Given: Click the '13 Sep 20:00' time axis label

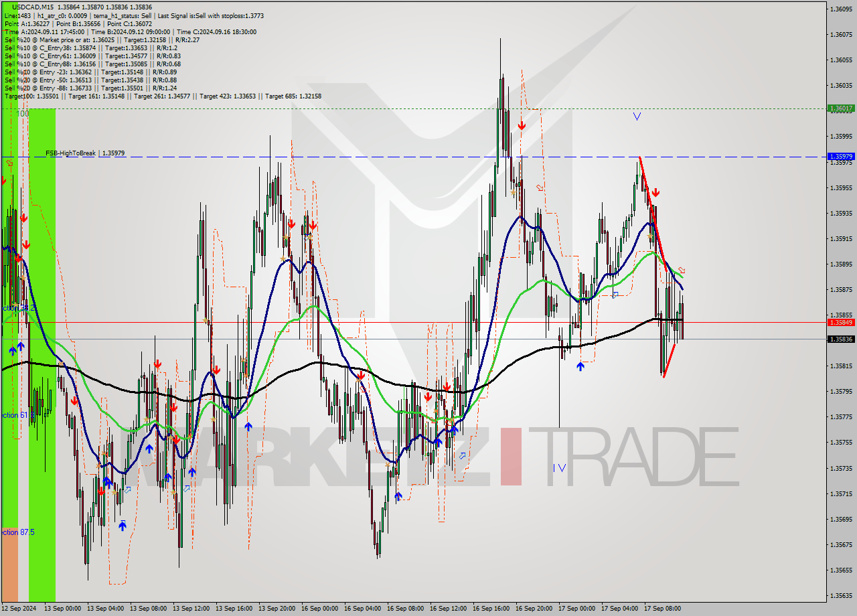Looking at the screenshot, I should click(277, 609).
